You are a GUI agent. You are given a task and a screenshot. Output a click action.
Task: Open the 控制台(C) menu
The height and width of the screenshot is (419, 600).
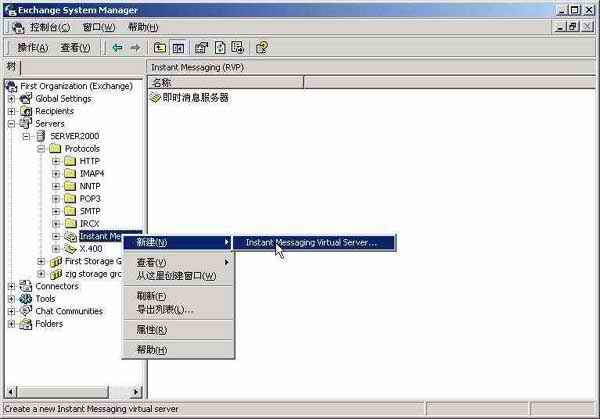(x=50, y=28)
